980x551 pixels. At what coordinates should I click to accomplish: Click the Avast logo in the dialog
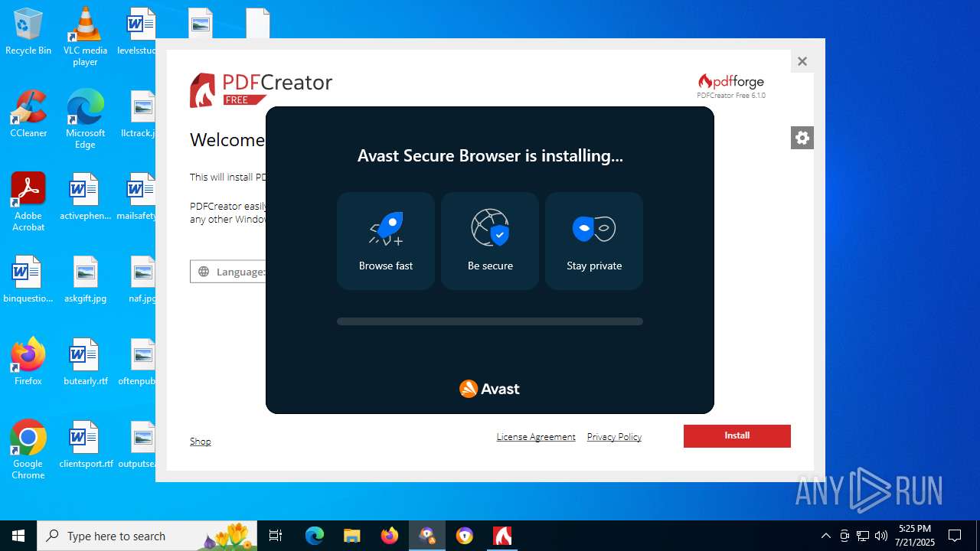click(489, 389)
